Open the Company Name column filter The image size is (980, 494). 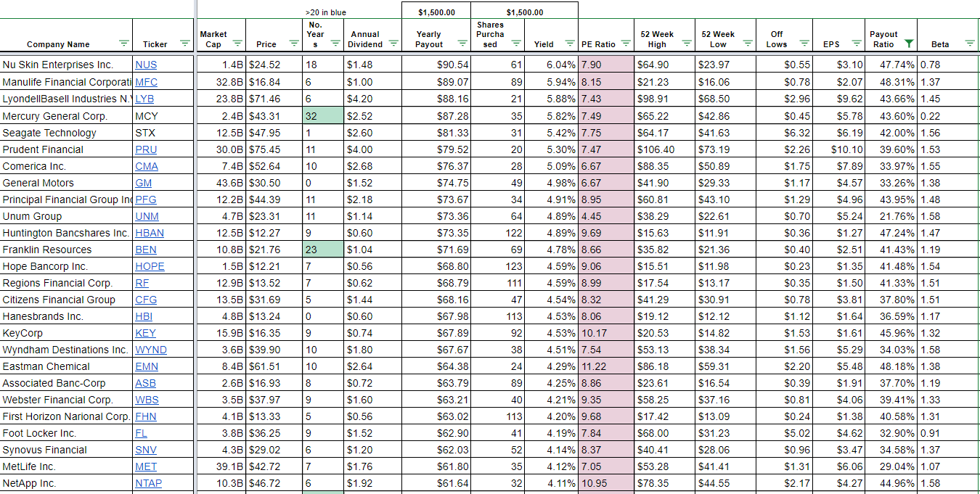point(123,44)
